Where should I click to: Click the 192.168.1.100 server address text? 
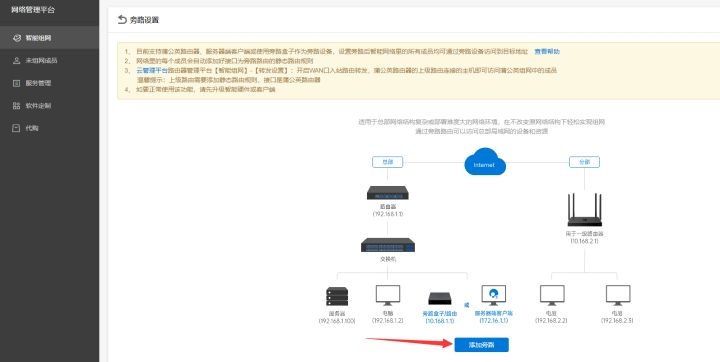point(337,321)
